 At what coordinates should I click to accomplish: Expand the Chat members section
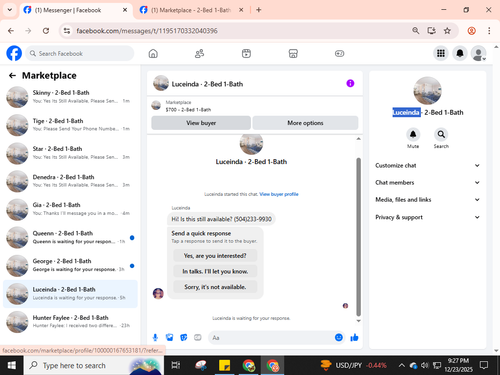pyautogui.click(x=428, y=182)
